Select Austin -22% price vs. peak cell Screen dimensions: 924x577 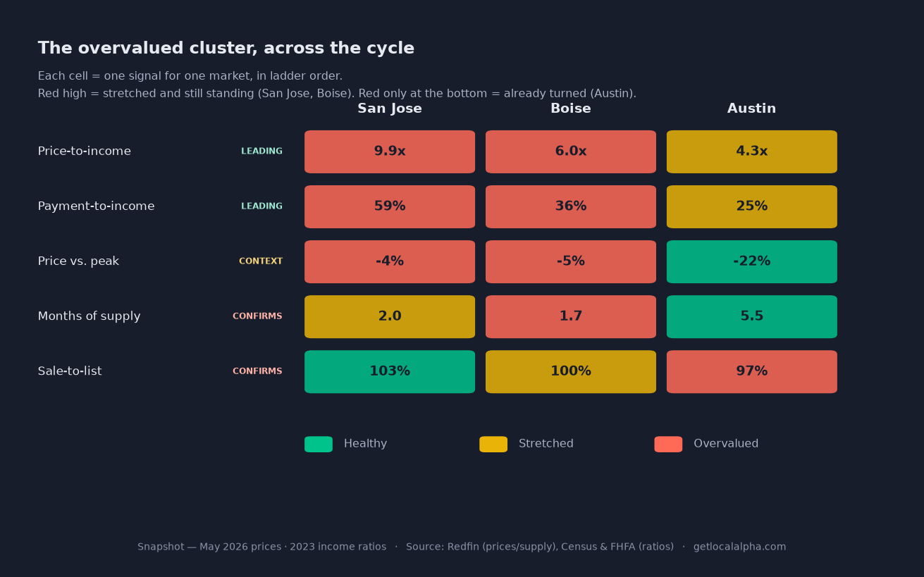point(752,261)
